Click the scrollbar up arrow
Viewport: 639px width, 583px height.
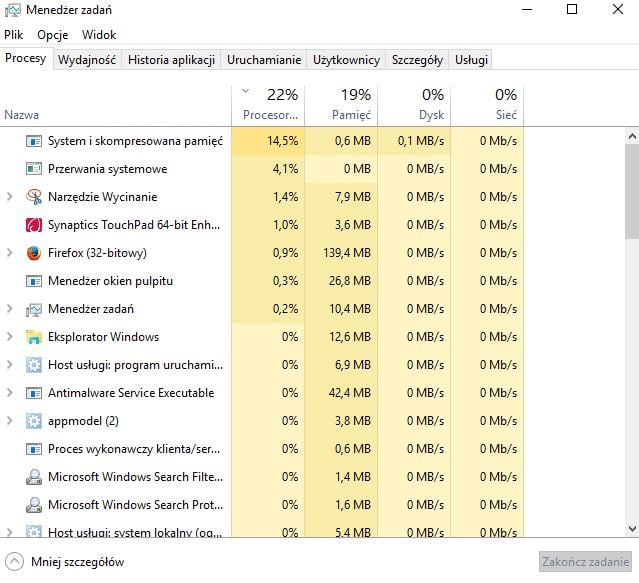click(632, 136)
